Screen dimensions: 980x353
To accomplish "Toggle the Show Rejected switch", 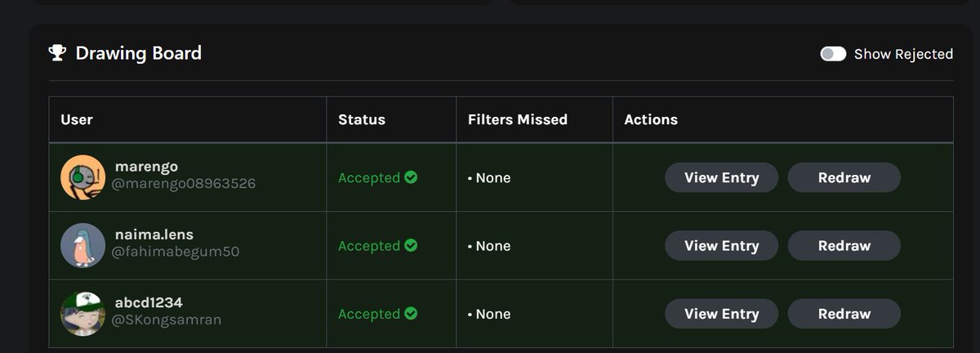I will [833, 54].
